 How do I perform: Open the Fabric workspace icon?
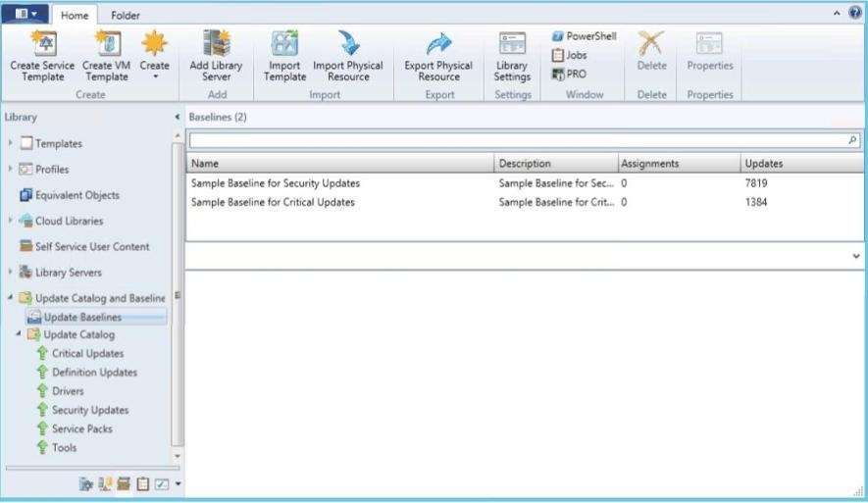coord(105,484)
